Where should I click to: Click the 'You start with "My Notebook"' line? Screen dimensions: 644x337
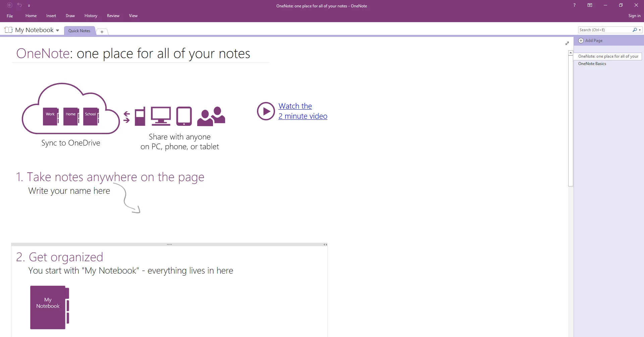coord(131,271)
